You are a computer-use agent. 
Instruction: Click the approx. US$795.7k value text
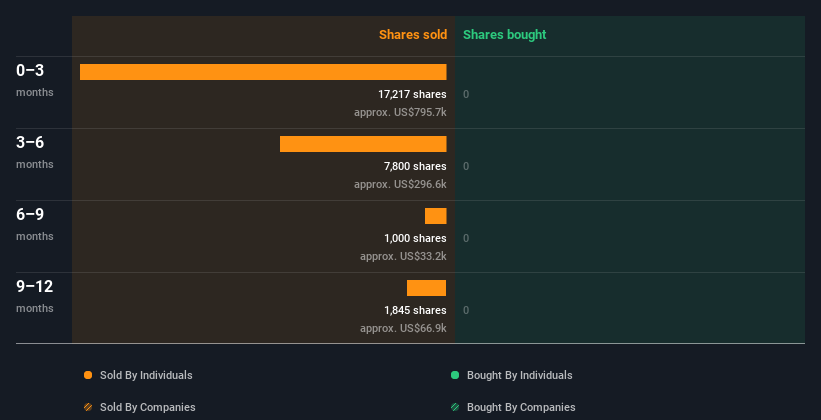(400, 112)
